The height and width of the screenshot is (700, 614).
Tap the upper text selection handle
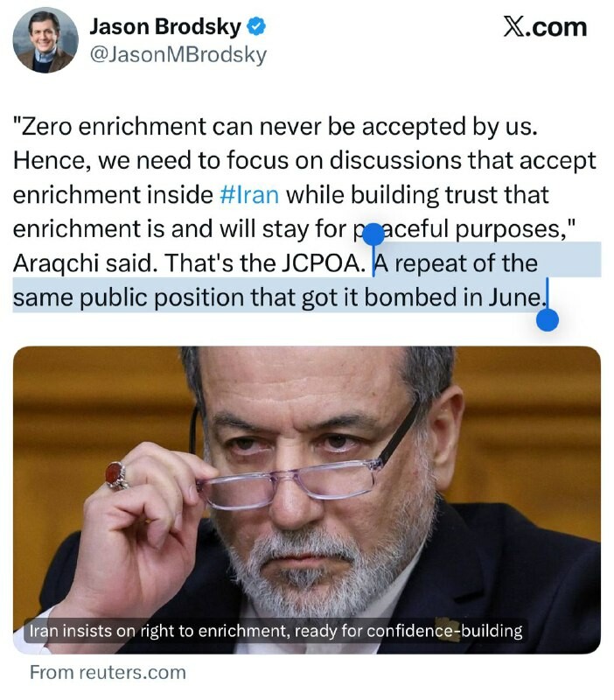(x=373, y=234)
